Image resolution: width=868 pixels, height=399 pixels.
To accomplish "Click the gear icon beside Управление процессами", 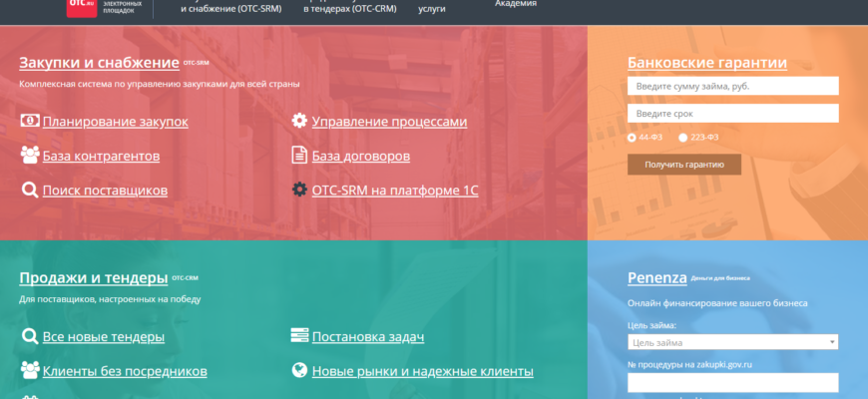I will coord(299,121).
